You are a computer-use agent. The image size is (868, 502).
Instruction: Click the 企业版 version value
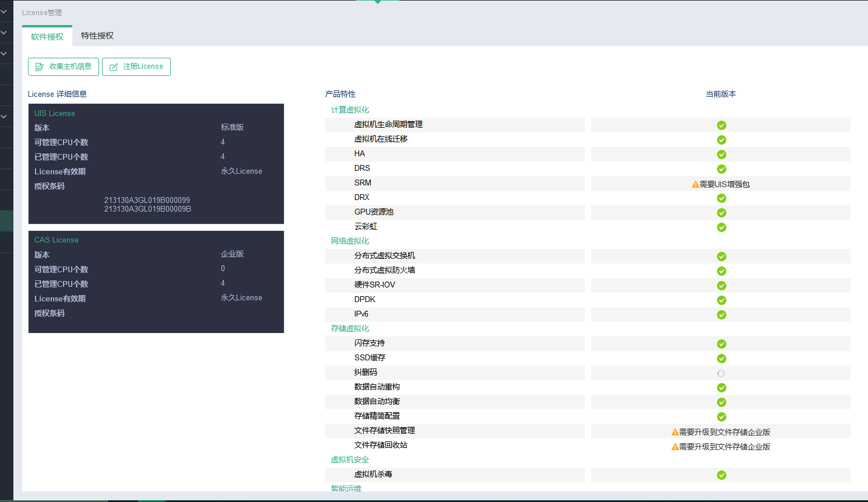pyautogui.click(x=232, y=254)
